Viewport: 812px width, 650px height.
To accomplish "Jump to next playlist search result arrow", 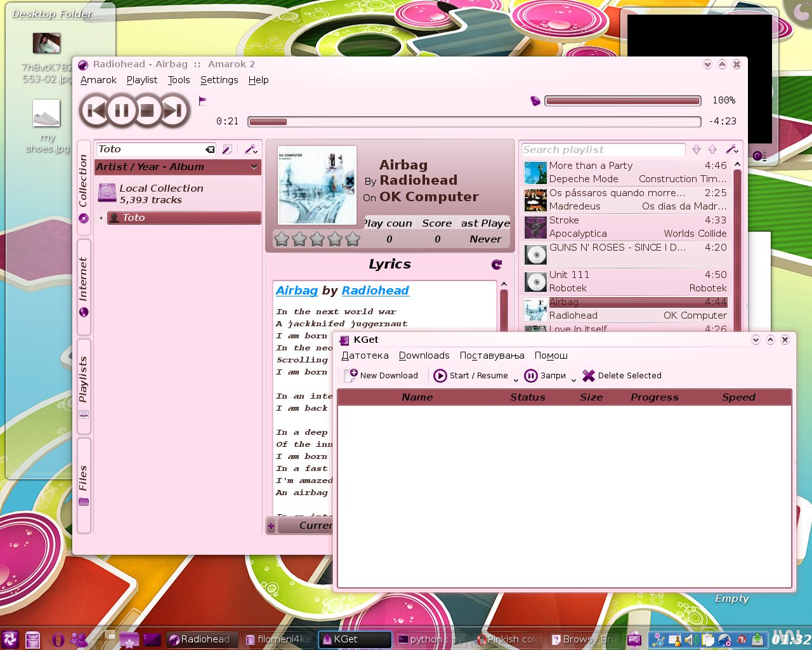I will coord(697,149).
